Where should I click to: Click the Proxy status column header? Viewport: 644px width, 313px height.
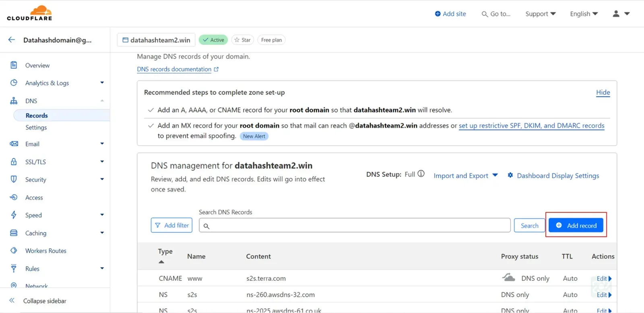[520, 256]
